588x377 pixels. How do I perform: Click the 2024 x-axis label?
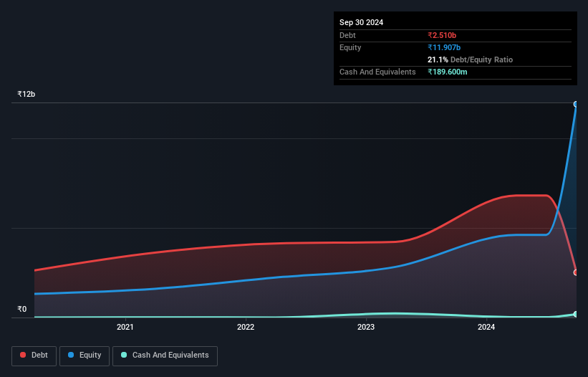pos(486,327)
